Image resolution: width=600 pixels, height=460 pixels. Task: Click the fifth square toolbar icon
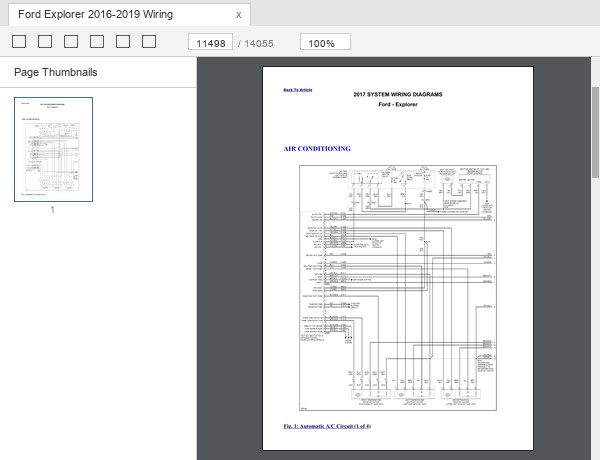pos(123,42)
